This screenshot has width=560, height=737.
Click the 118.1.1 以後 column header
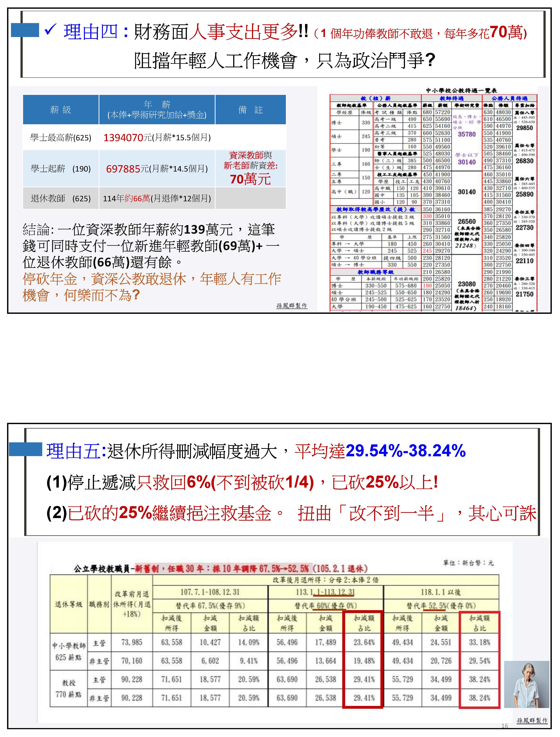tap(441, 592)
